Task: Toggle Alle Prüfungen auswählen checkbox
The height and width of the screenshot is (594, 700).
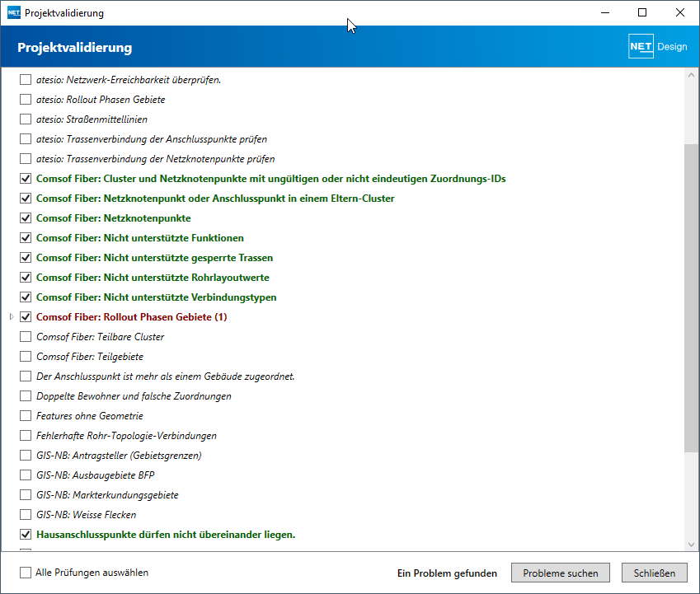Action: tap(26, 573)
